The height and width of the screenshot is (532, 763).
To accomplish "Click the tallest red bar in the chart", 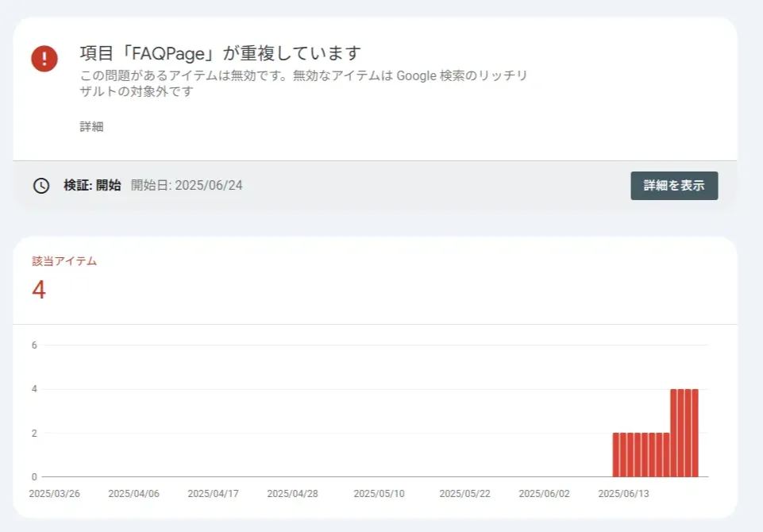I will pos(684,433).
